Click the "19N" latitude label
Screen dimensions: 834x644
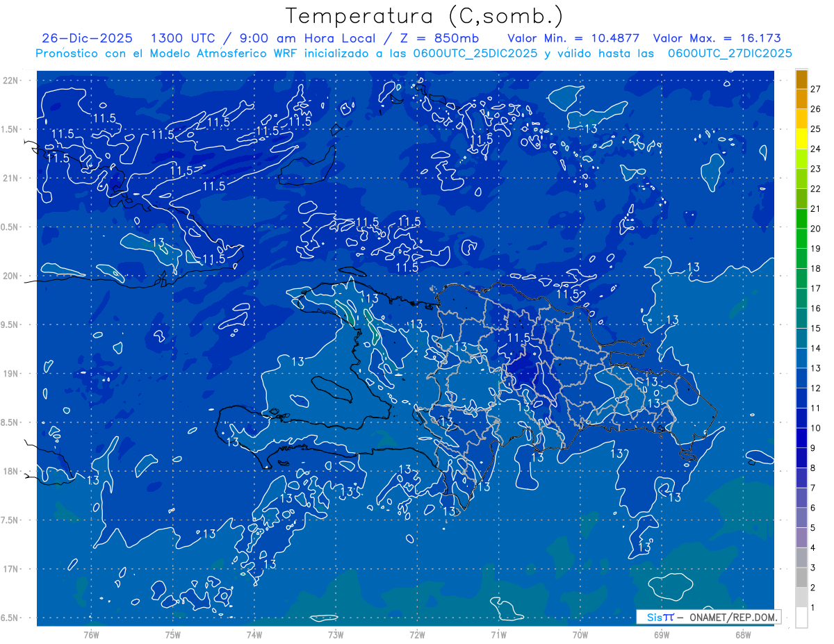pyautogui.click(x=11, y=374)
